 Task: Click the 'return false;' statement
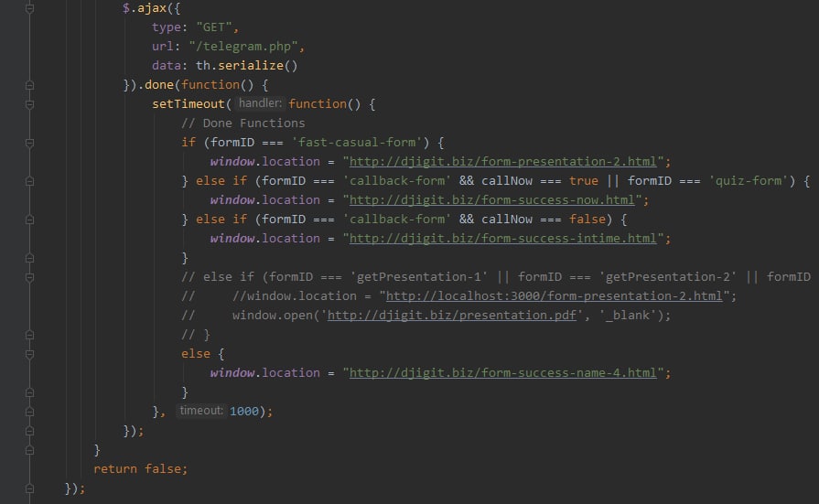pos(140,469)
